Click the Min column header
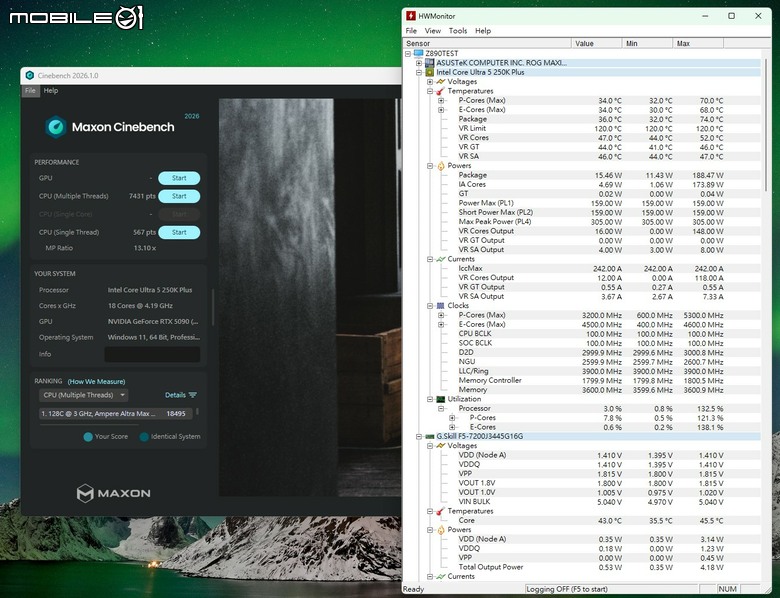Viewport: 780px width, 598px height. 647,44
